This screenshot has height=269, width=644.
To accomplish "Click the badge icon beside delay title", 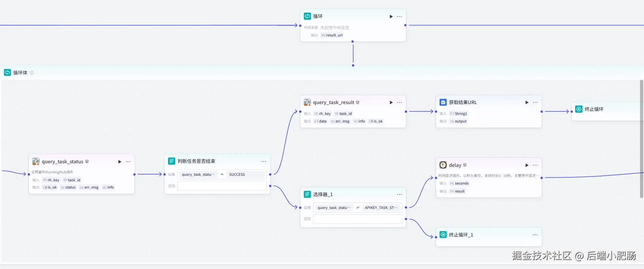I will tap(465, 165).
